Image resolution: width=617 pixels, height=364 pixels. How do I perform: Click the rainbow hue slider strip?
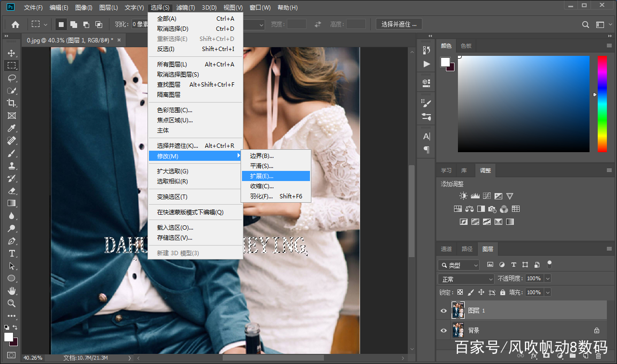[x=602, y=104]
